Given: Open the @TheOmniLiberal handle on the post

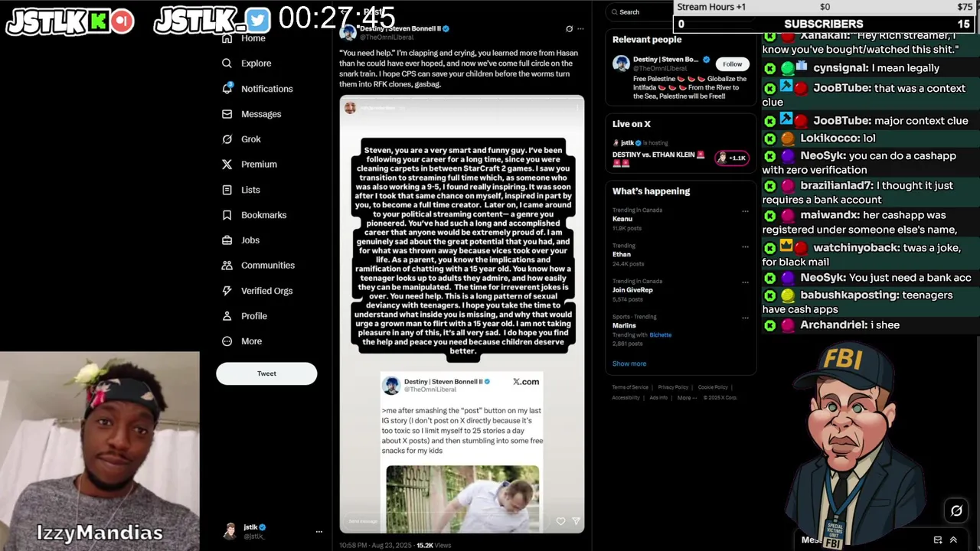Looking at the screenshot, I should (x=387, y=37).
